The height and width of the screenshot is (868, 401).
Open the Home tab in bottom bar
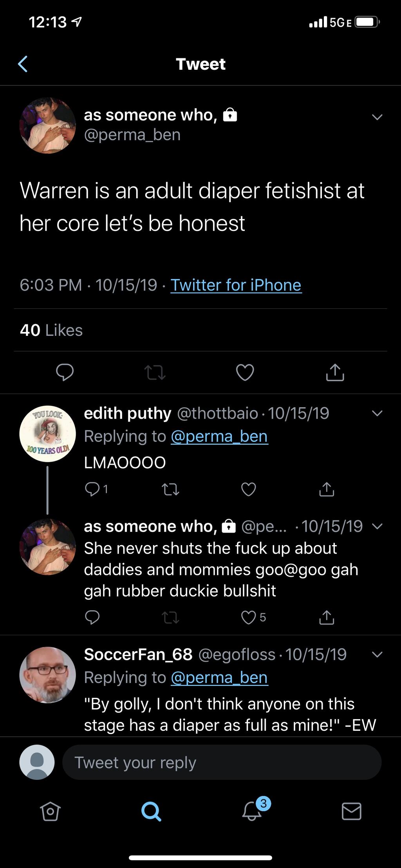[50, 811]
